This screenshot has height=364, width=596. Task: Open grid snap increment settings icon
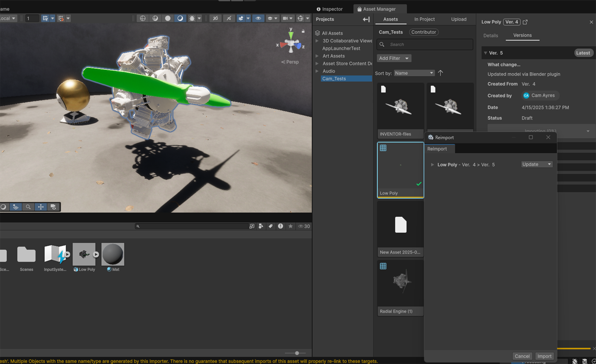pos(61,18)
